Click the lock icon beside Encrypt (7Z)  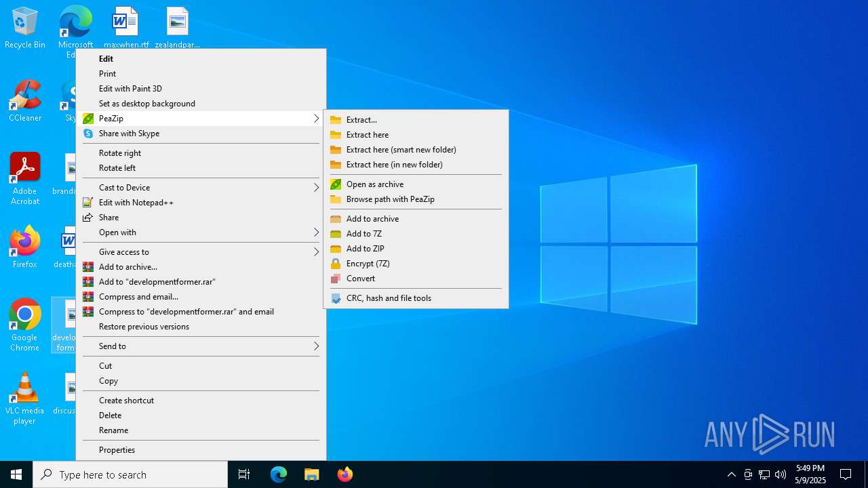coord(336,264)
